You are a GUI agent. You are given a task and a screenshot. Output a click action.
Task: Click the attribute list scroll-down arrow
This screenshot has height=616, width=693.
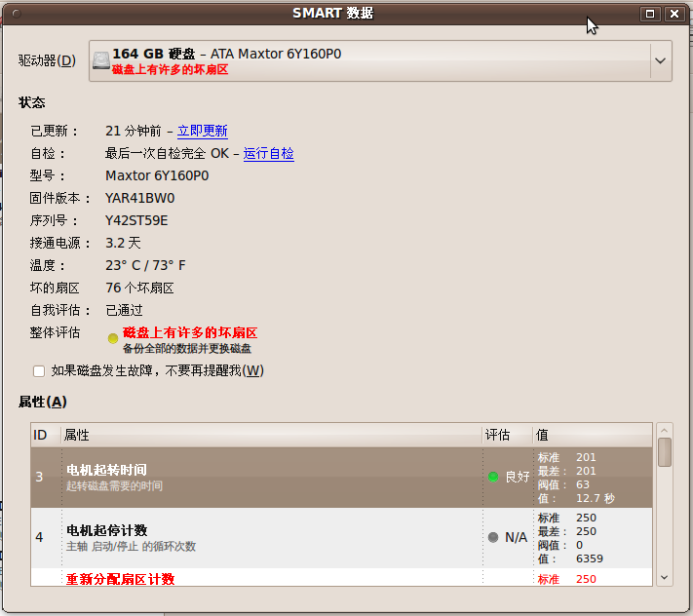tap(665, 578)
